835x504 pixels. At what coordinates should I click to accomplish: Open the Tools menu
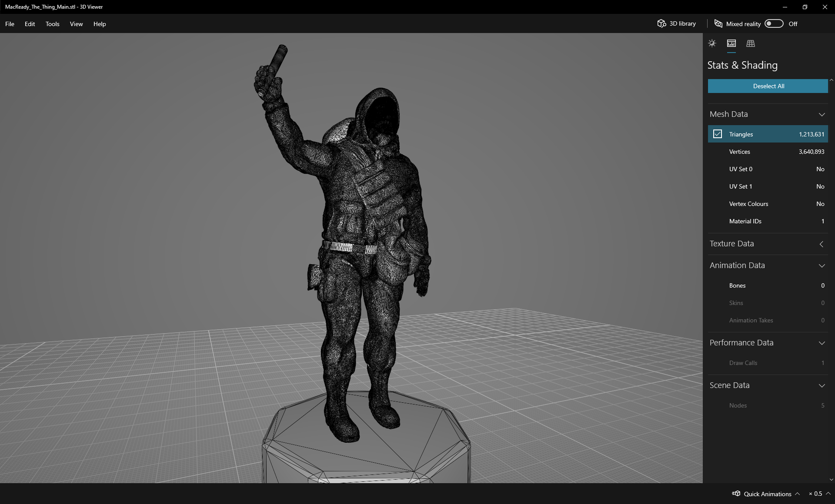coord(52,24)
